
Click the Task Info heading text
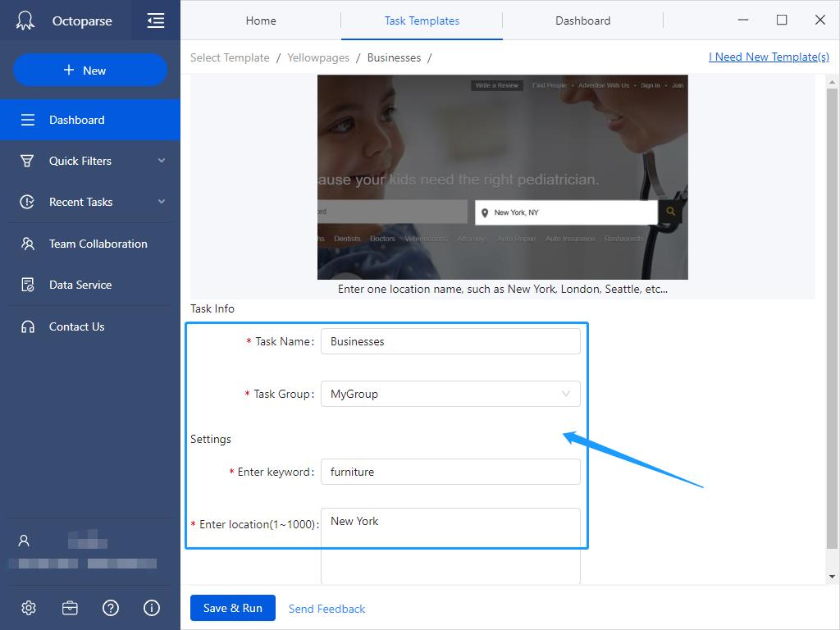pos(212,308)
